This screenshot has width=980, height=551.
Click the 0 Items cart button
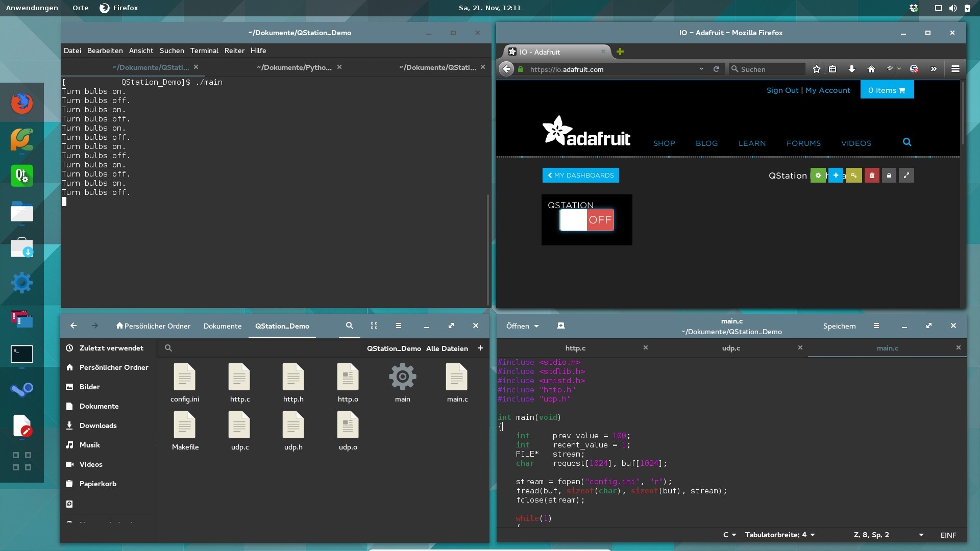[887, 90]
